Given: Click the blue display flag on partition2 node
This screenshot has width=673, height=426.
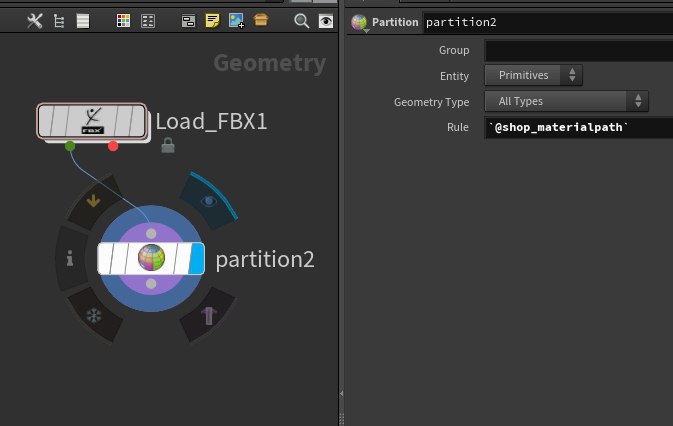Looking at the screenshot, I should (x=197, y=259).
